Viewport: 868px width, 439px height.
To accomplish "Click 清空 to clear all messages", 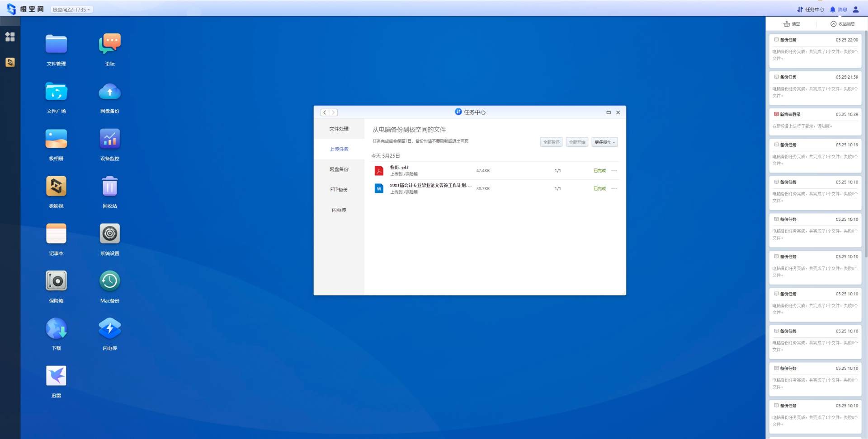I will [x=792, y=24].
